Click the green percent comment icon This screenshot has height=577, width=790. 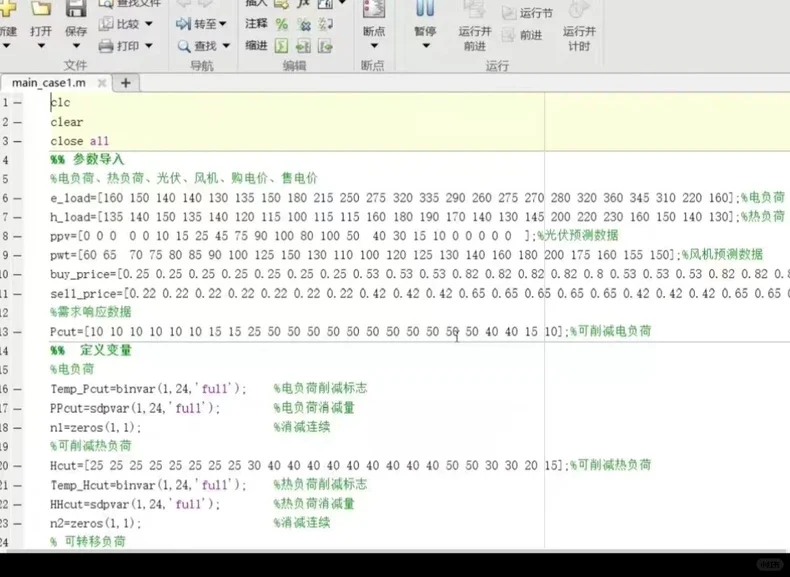(x=282, y=24)
